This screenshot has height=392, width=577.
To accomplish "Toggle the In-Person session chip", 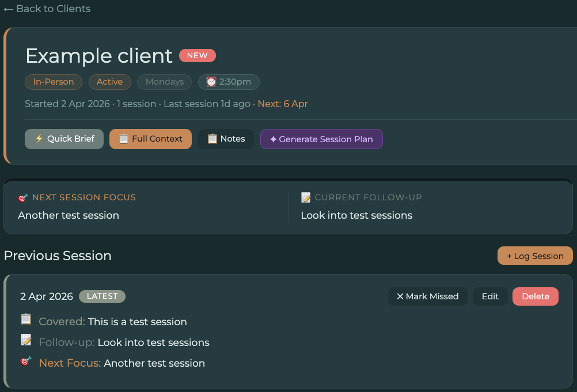I will click(x=53, y=82).
